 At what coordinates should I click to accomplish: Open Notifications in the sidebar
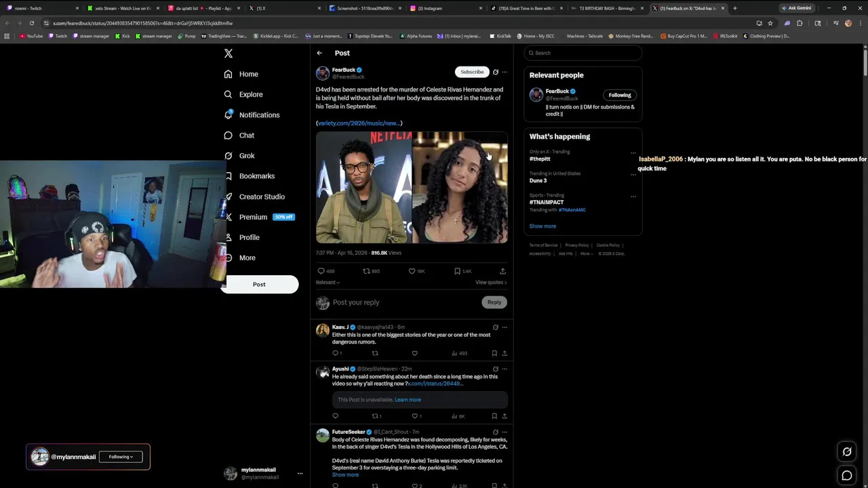[252, 115]
